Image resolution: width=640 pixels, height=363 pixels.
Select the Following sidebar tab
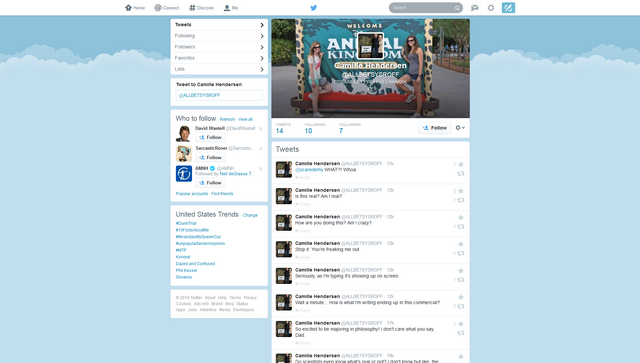pyautogui.click(x=219, y=36)
